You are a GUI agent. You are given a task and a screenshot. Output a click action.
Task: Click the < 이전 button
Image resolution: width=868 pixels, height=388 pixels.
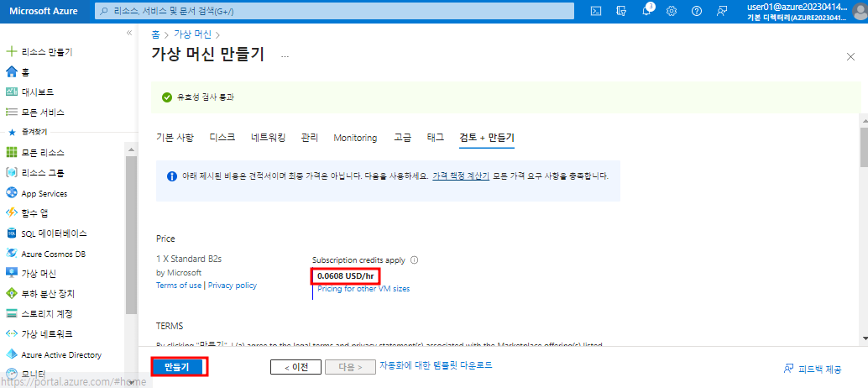tap(296, 367)
